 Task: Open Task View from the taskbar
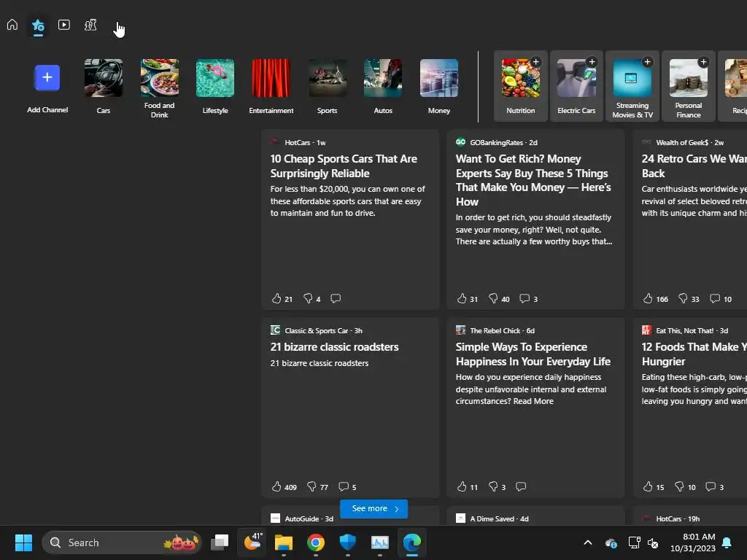tap(220, 542)
